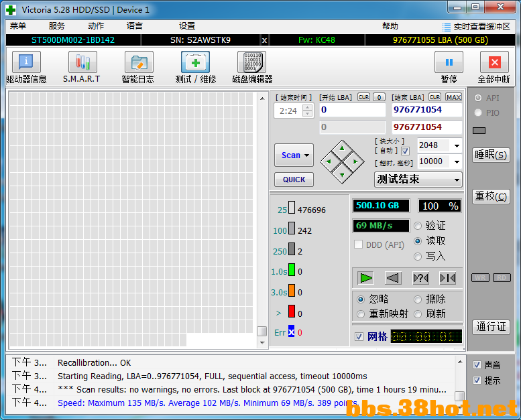The width and height of the screenshot is (521, 420).
Task: Click the scan grid scrollbar thumb
Action: [262, 331]
